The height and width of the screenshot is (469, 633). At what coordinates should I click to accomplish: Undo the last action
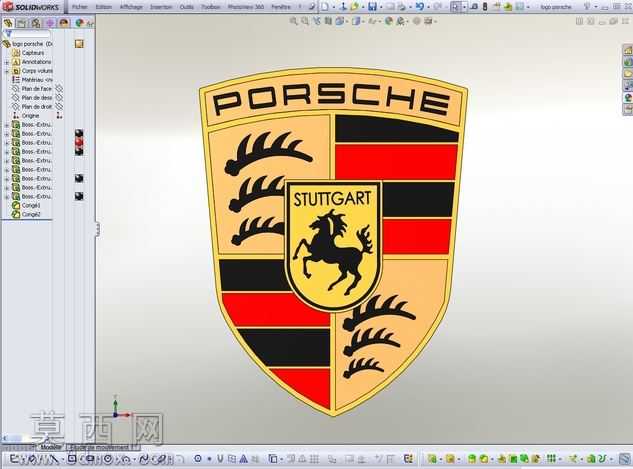420,7
